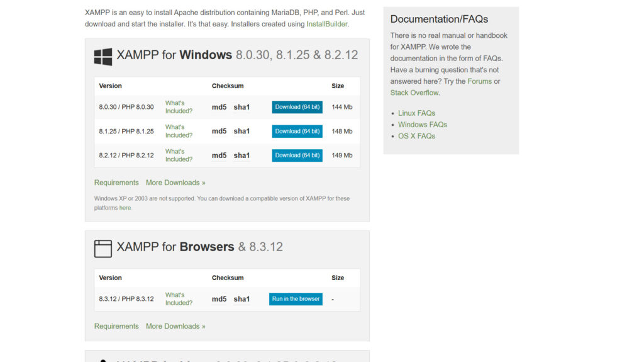
Task: Click Run in the browser button
Action: (x=296, y=299)
